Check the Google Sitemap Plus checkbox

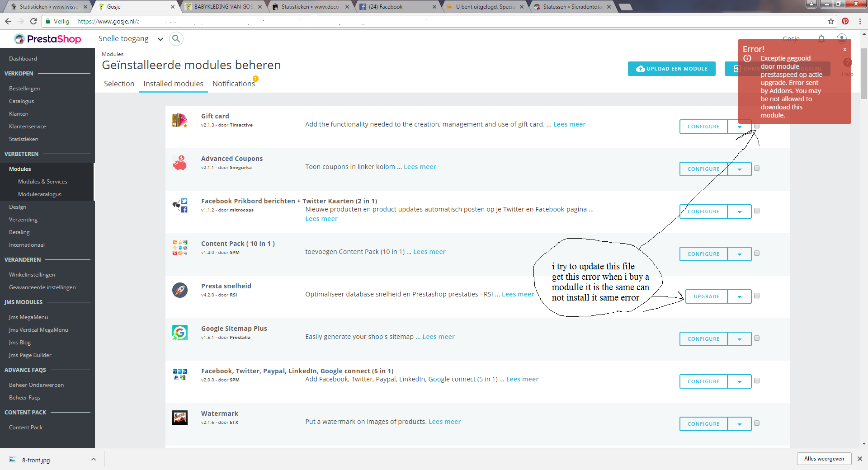pyautogui.click(x=757, y=338)
